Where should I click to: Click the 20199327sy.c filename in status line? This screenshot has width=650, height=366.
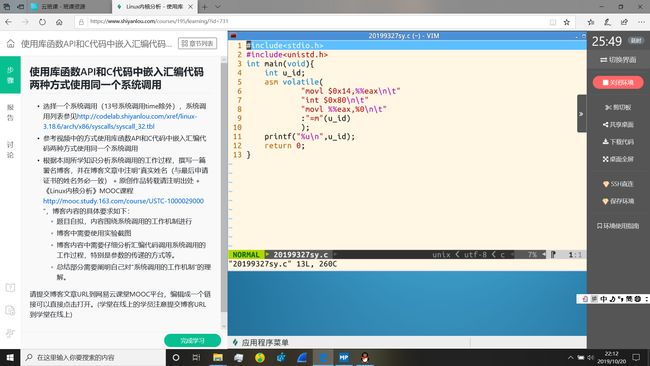(300, 255)
